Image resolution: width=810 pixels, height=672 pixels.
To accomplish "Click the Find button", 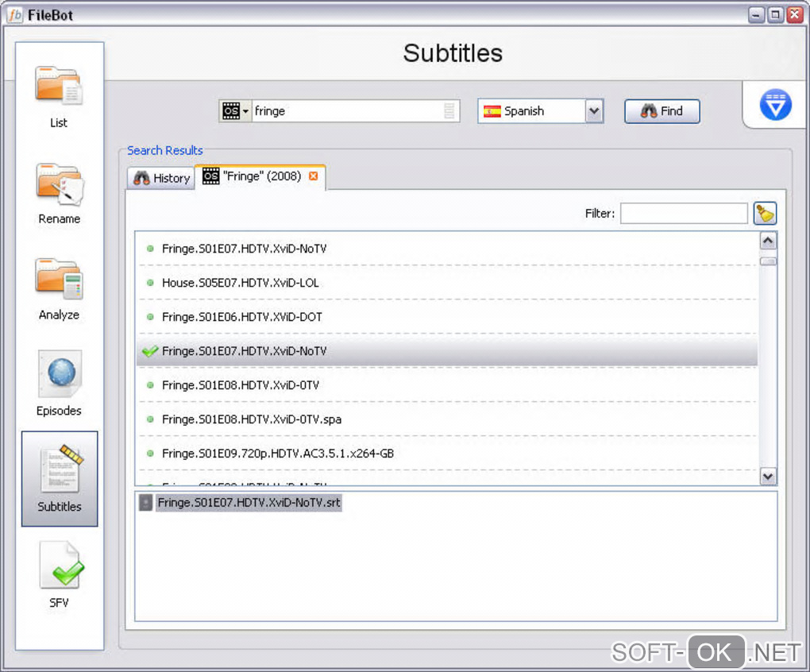I will pos(661,111).
